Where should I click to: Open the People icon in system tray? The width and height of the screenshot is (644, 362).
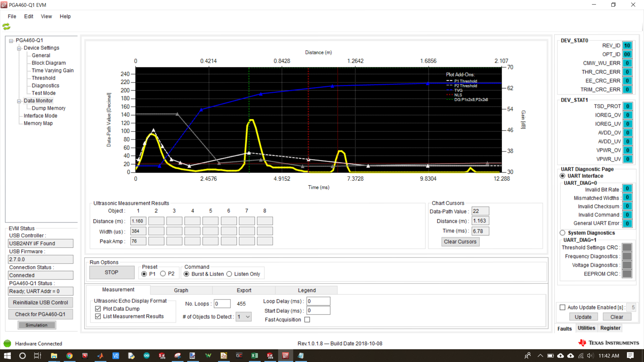tap(528, 356)
